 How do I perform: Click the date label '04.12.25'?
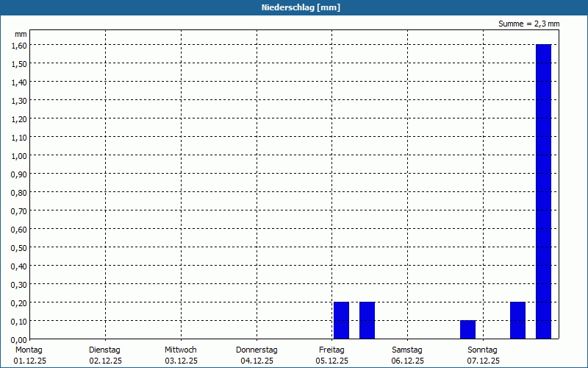point(257,361)
